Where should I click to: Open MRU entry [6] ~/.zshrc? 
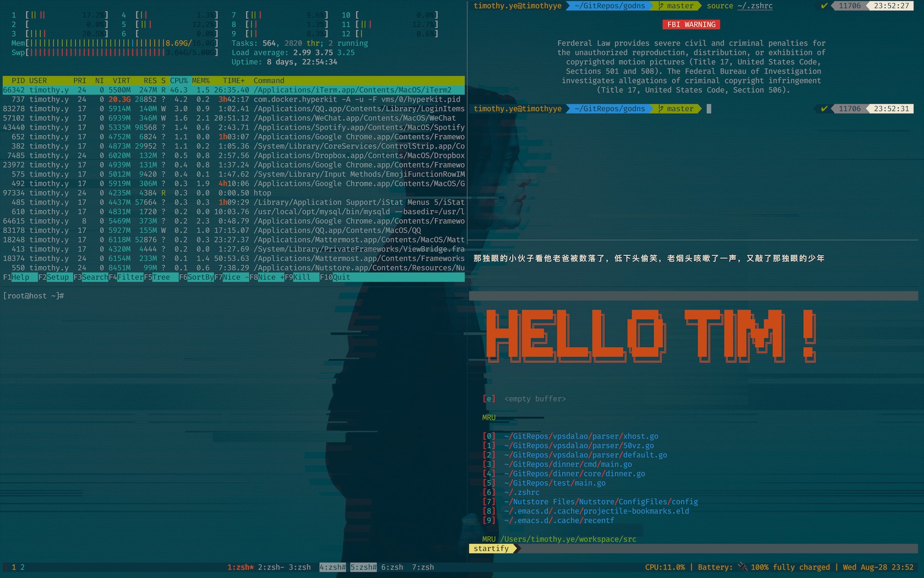tap(511, 493)
